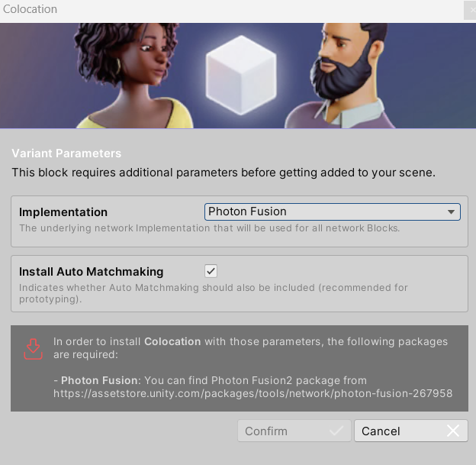The height and width of the screenshot is (465, 476).
Task: Toggle the Install Auto Matchmaking checkbox
Action: click(x=211, y=271)
